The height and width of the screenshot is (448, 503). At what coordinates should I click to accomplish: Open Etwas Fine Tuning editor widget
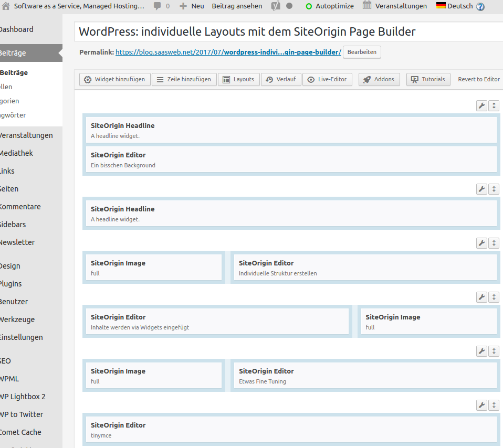coord(365,376)
